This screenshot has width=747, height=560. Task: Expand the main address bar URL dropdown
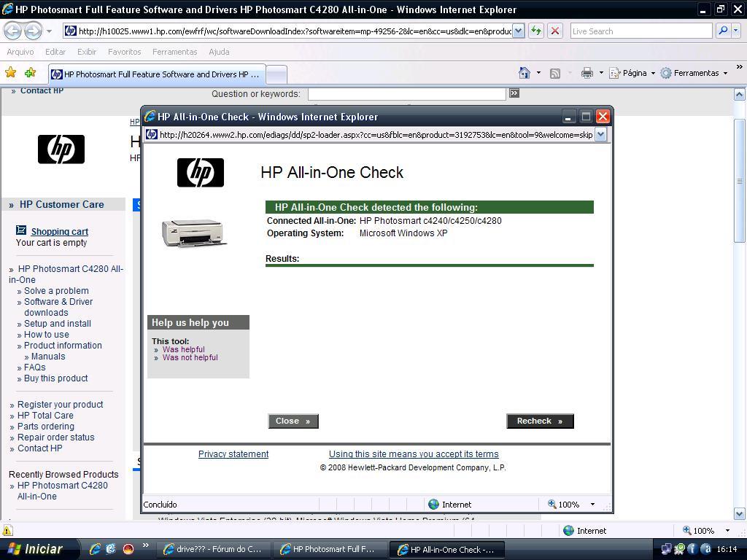(519, 31)
